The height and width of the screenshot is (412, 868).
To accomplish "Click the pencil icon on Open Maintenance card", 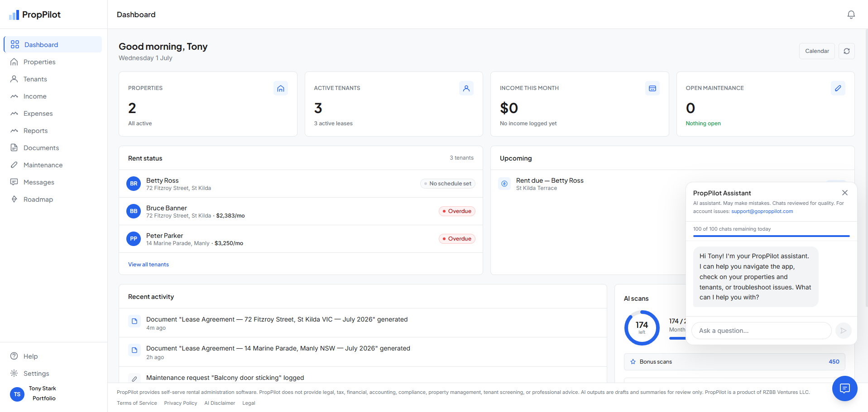I will point(838,88).
